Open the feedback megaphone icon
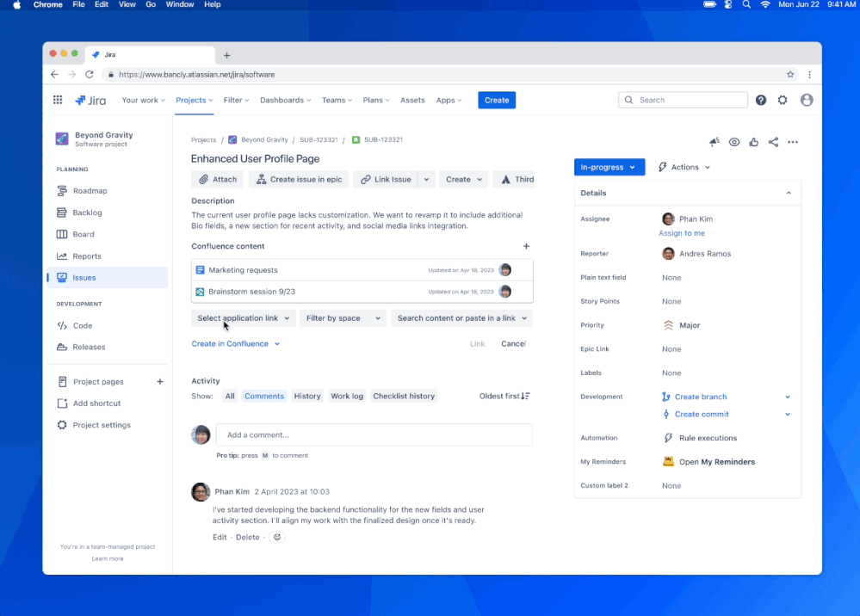Viewport: 860px width, 616px height. click(714, 142)
